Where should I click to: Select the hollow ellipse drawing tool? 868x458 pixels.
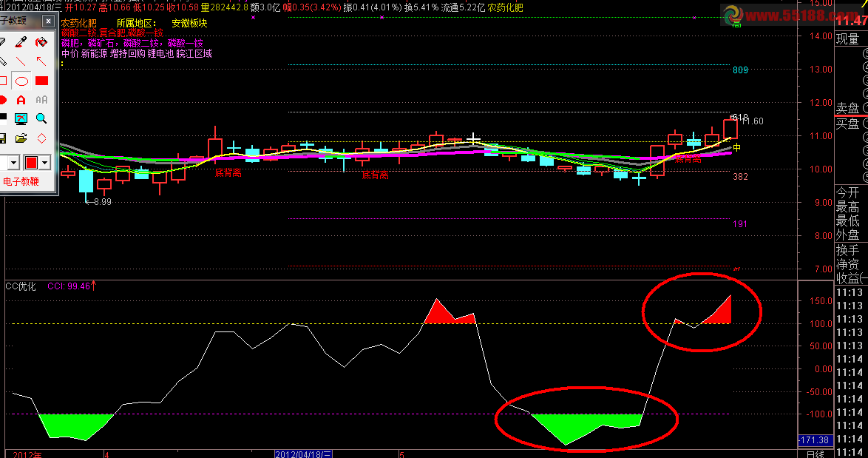21,81
